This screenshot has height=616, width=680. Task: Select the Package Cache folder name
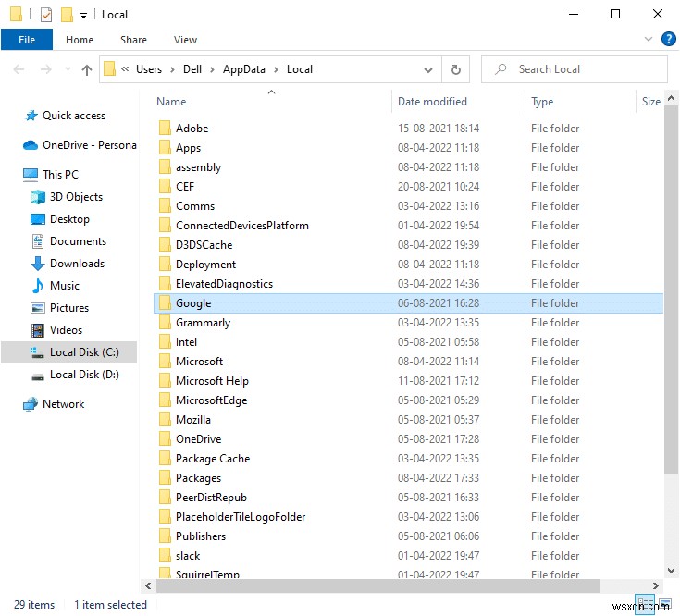(213, 459)
